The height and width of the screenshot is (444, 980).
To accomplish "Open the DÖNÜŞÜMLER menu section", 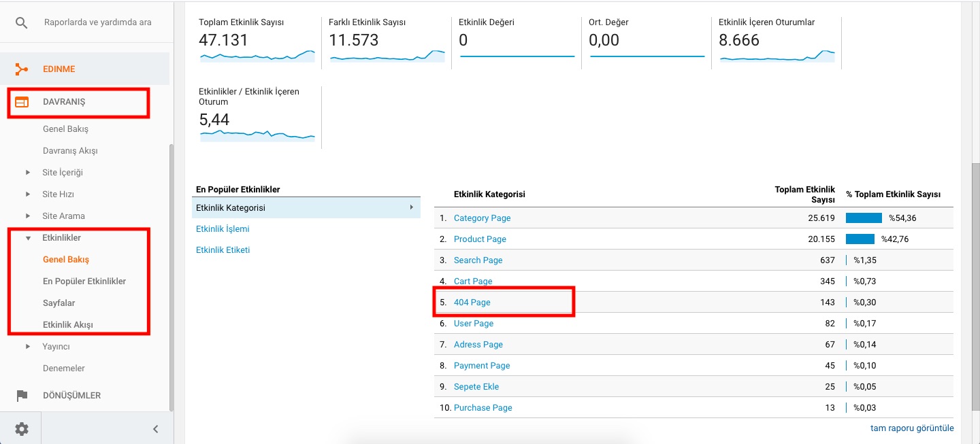I will [71, 395].
